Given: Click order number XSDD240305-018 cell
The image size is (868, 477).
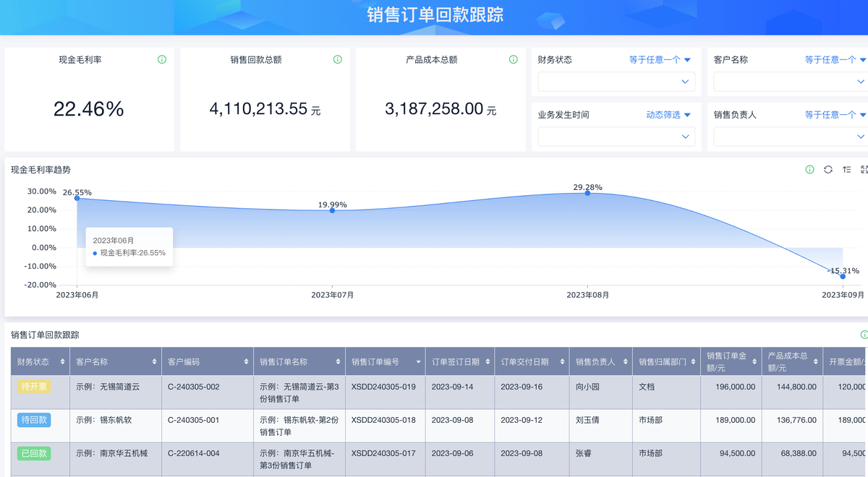Looking at the screenshot, I should coord(383,420).
